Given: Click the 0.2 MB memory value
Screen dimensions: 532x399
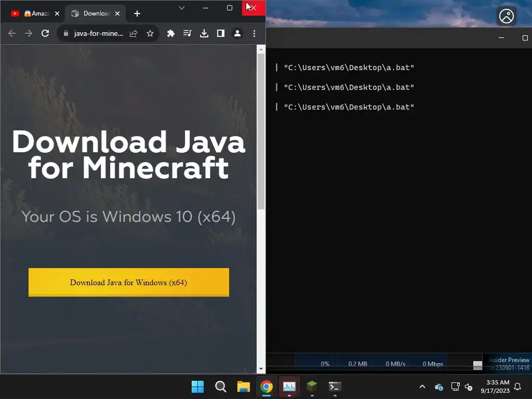Looking at the screenshot, I should tap(357, 364).
